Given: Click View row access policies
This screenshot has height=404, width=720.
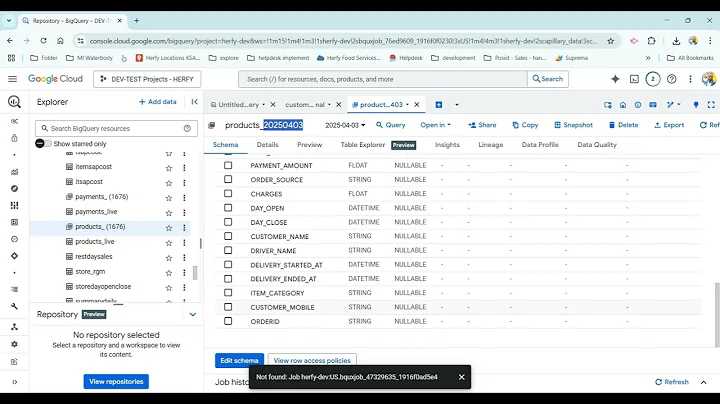Looking at the screenshot, I should click(x=312, y=360).
